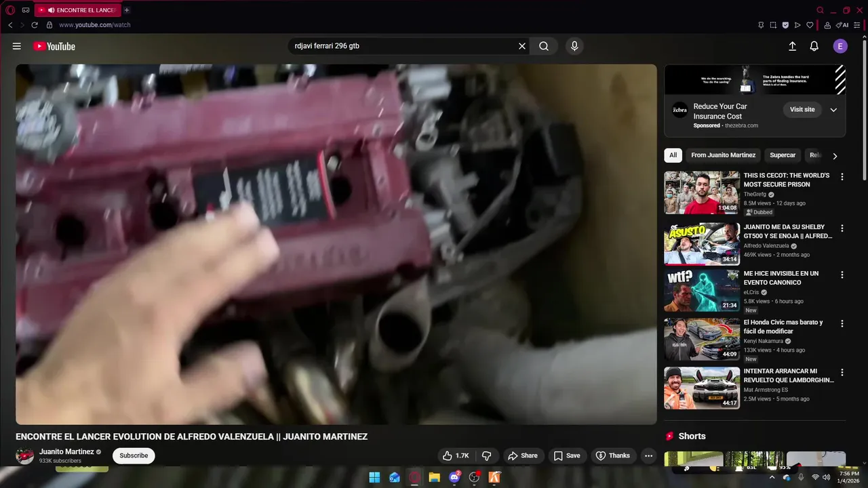Dislike the video with thumbs down
Screen dimensions: 868x488
tap(486, 455)
